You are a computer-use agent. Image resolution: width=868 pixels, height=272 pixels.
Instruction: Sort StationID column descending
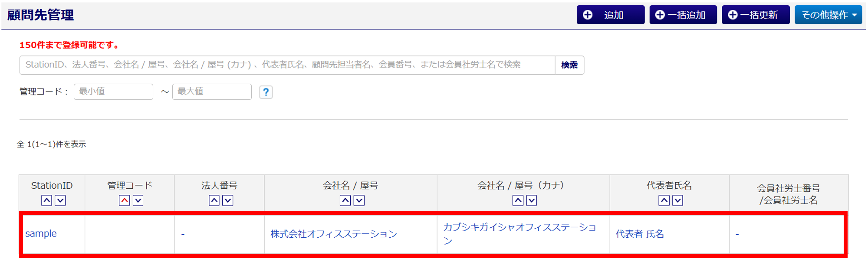click(60, 200)
